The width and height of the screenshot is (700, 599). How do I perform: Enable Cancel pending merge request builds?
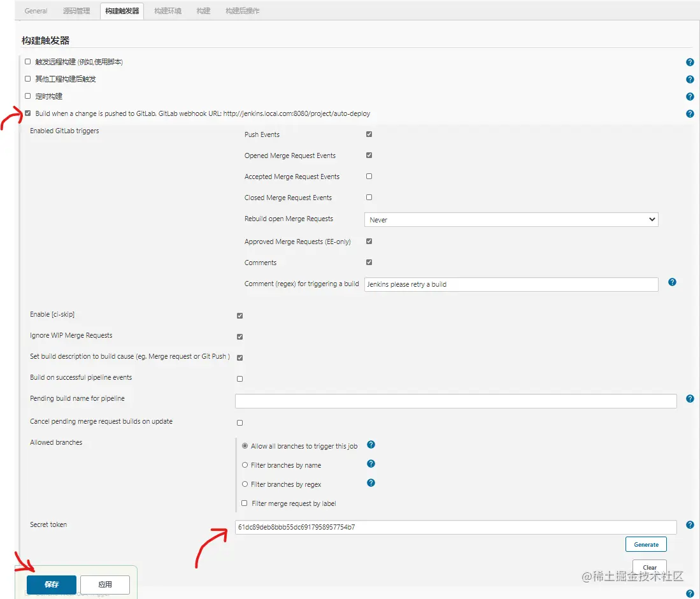tap(239, 422)
